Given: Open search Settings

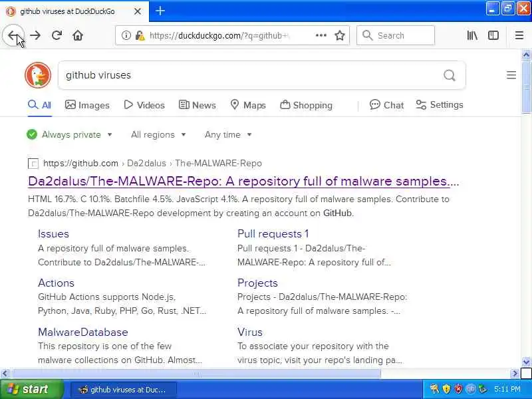Looking at the screenshot, I should click(x=440, y=105).
